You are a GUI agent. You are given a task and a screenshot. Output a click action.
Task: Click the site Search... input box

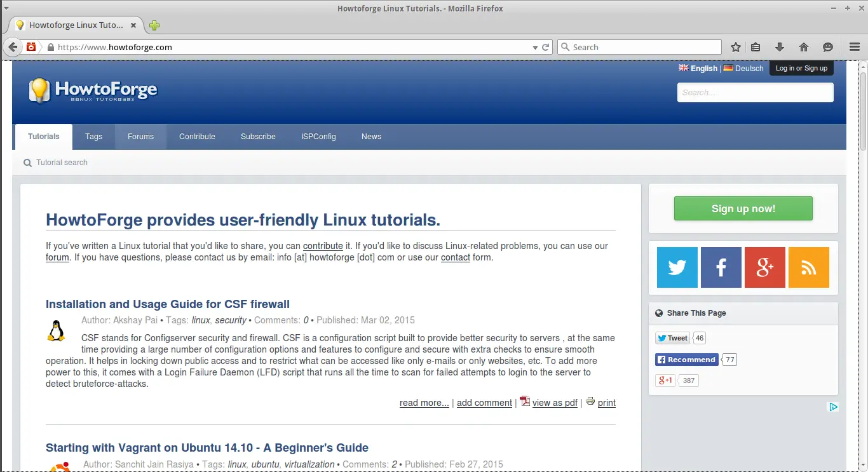pos(755,92)
